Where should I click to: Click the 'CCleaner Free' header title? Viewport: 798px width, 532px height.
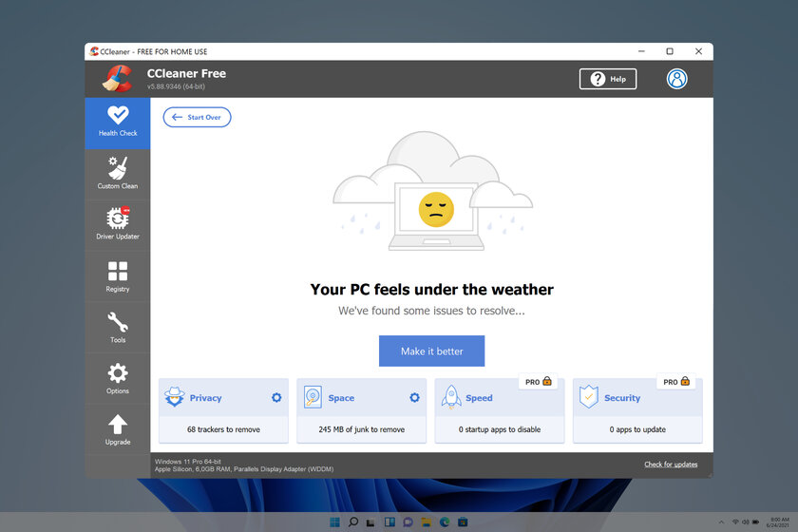click(x=186, y=73)
